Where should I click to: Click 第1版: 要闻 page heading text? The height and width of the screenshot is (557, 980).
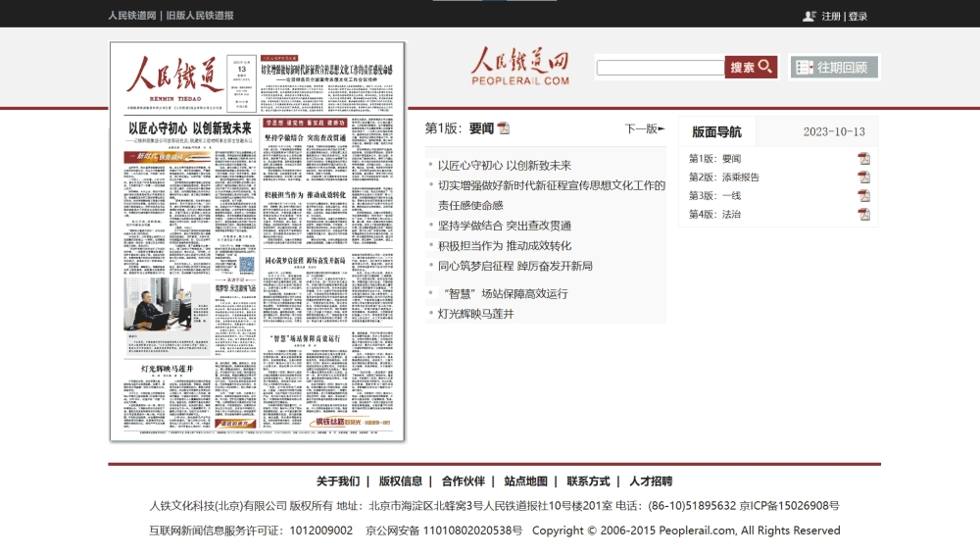click(460, 128)
